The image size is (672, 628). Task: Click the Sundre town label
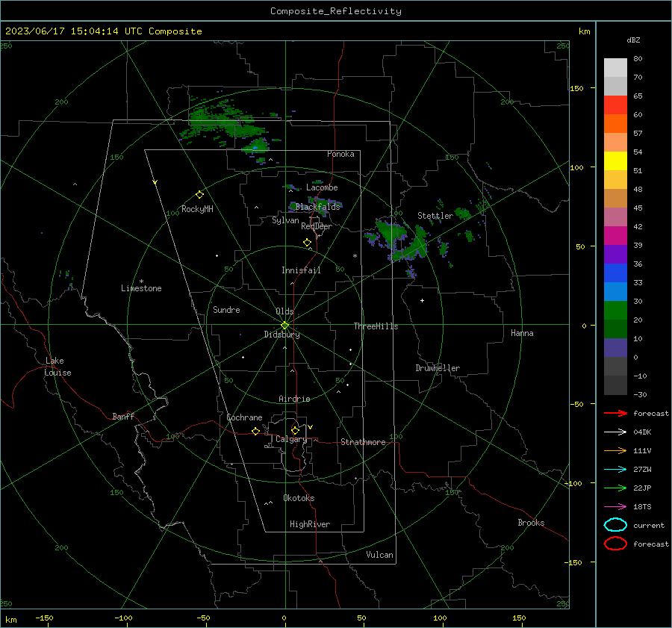point(226,309)
